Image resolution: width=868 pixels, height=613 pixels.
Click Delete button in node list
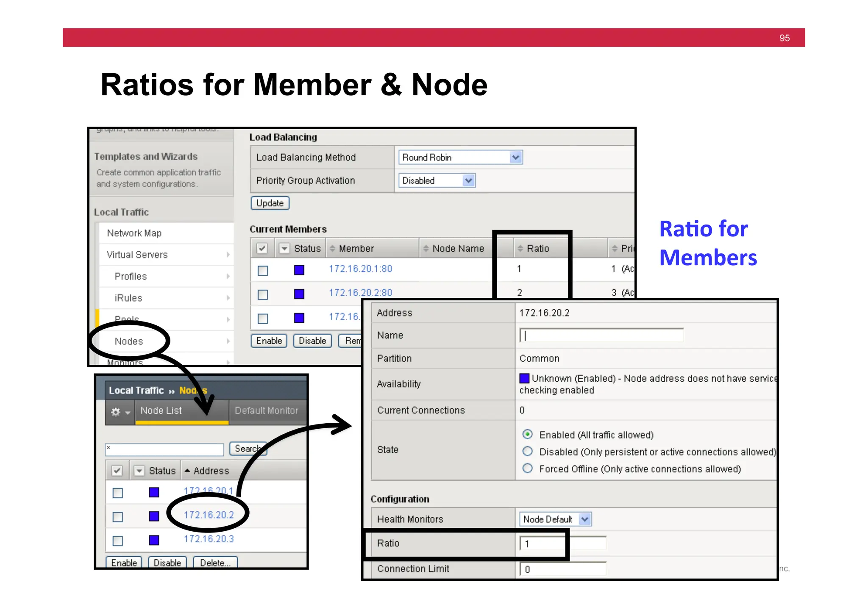[215, 562]
